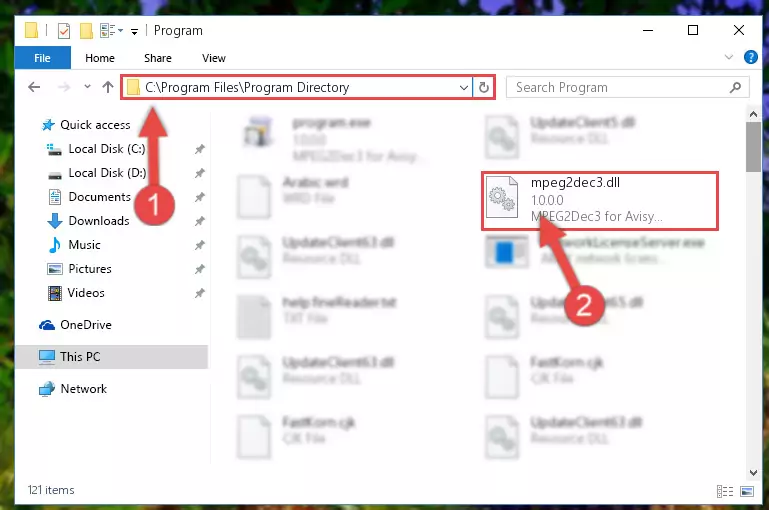Open Local Disk (C:) in sidebar
Screen dimensions: 769x510
[x=96, y=149]
